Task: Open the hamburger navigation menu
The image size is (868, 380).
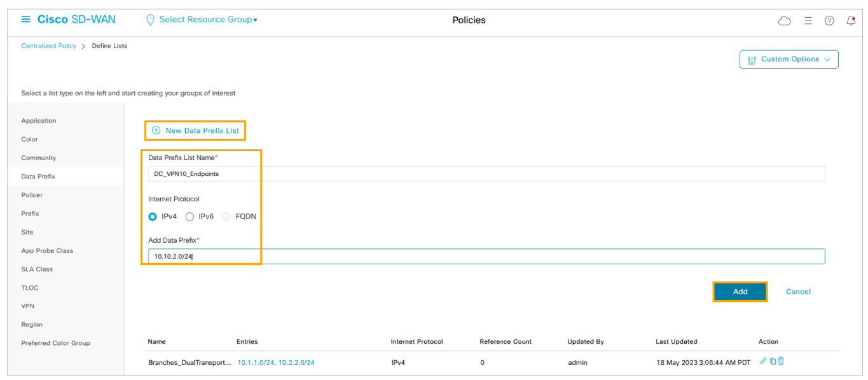Action: tap(26, 19)
